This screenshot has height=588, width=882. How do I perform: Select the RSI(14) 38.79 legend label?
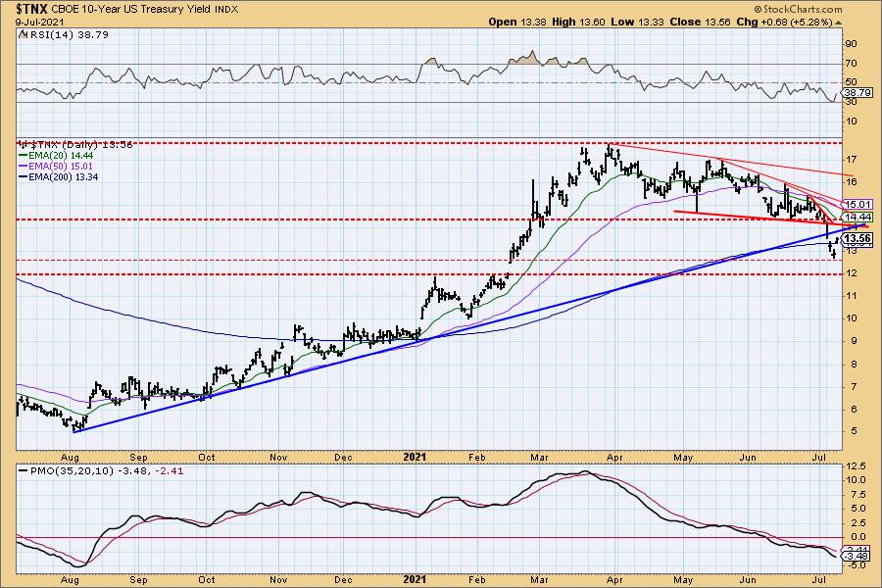pyautogui.click(x=69, y=34)
